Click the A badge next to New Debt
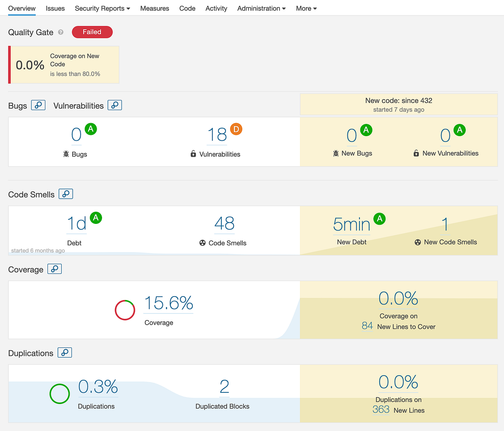The image size is (504, 431). [x=379, y=219]
